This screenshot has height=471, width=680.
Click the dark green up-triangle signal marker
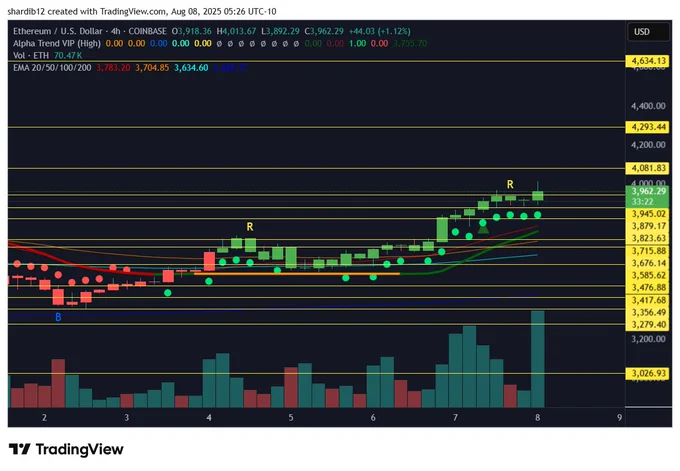click(483, 229)
